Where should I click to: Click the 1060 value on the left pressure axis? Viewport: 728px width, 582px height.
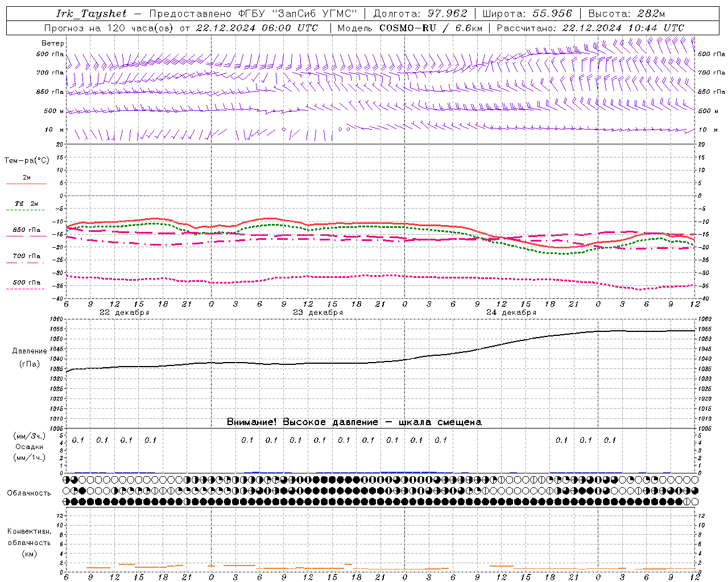(57, 319)
